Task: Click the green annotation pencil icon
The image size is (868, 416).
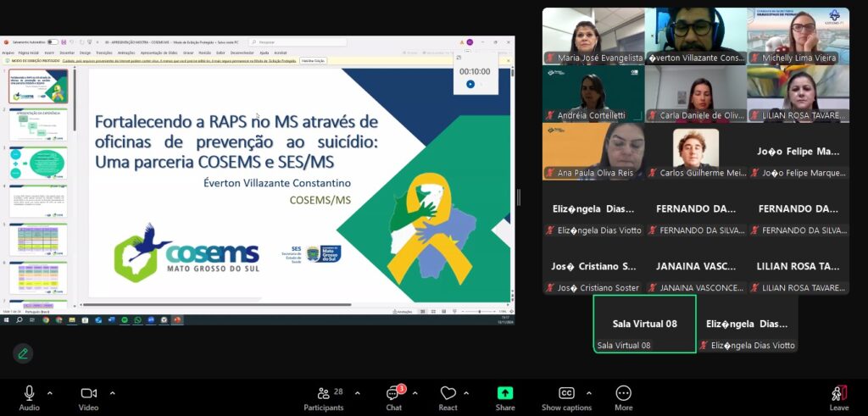Action: click(23, 353)
